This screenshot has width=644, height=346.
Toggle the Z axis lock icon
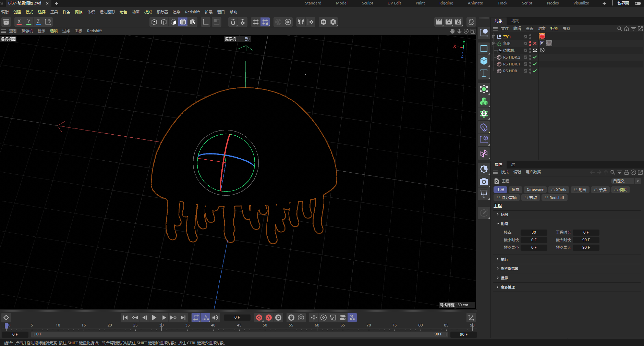click(x=38, y=22)
